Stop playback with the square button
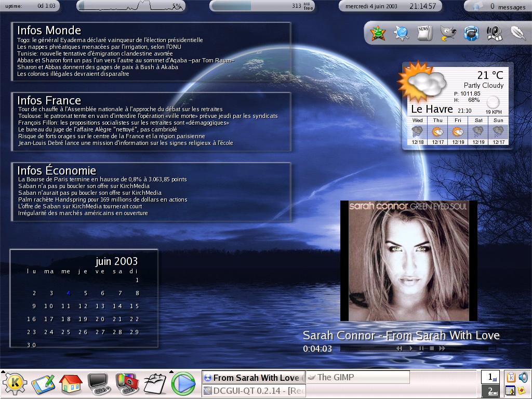The image size is (532, 399). 432,349
